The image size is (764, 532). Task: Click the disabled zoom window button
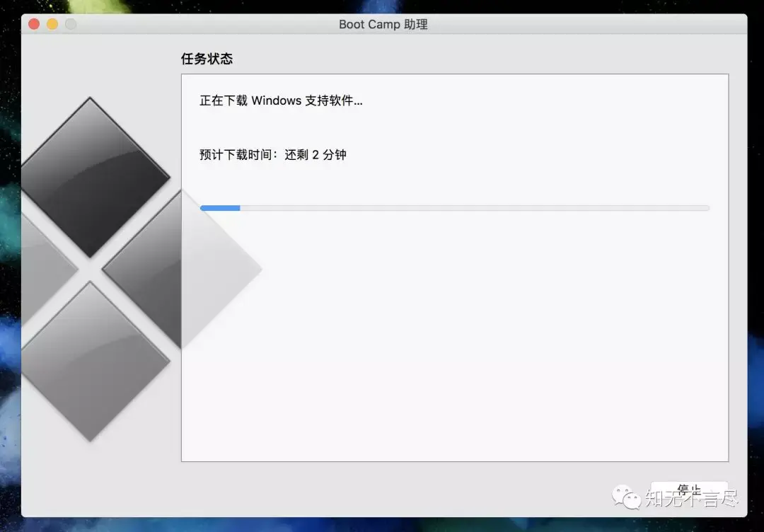[x=71, y=24]
